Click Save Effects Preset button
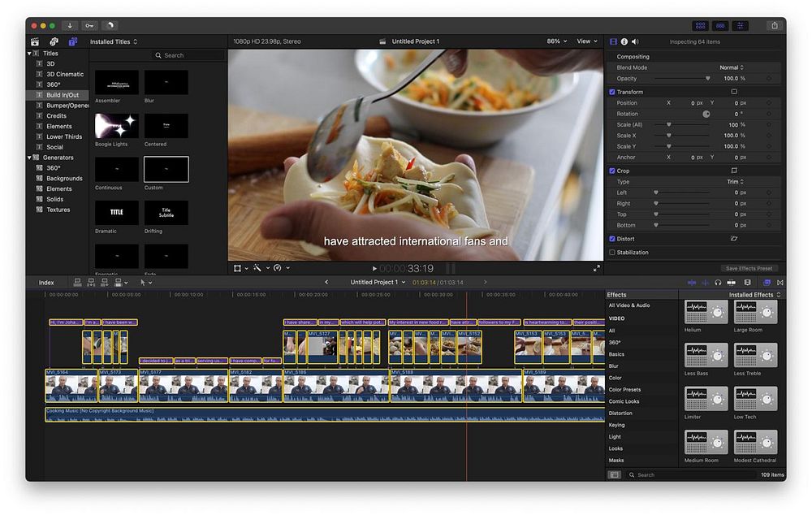812x515 pixels. click(748, 268)
